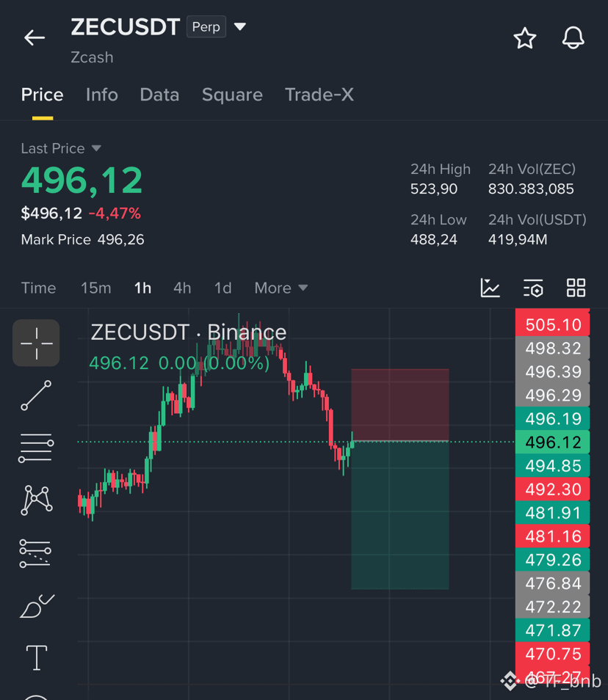
Task: Click the 505.10 price label
Action: (553, 324)
